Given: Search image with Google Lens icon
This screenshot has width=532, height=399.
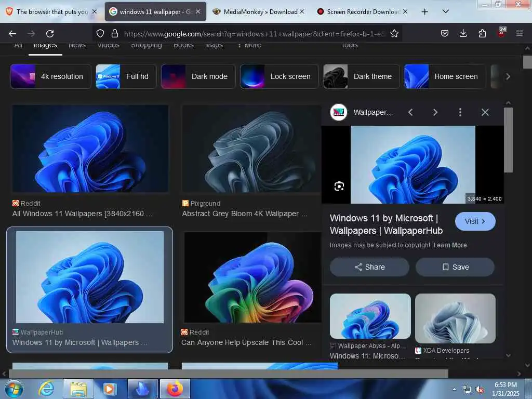Looking at the screenshot, I should (339, 187).
